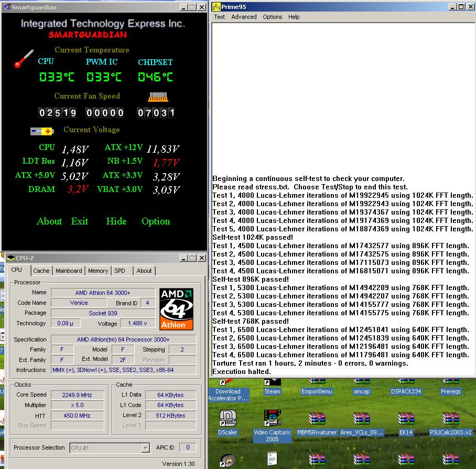Click the thermometer icon in Smartguardian

[24, 58]
